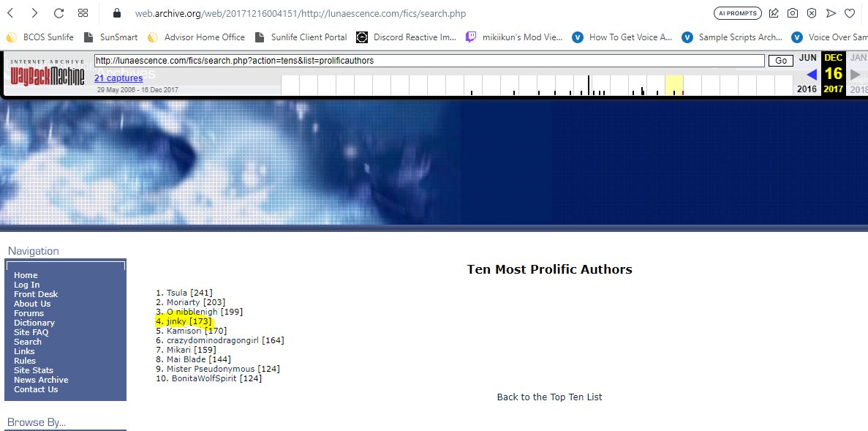This screenshot has height=431, width=868.
Task: Open Forums navigation link
Action: tap(29, 313)
